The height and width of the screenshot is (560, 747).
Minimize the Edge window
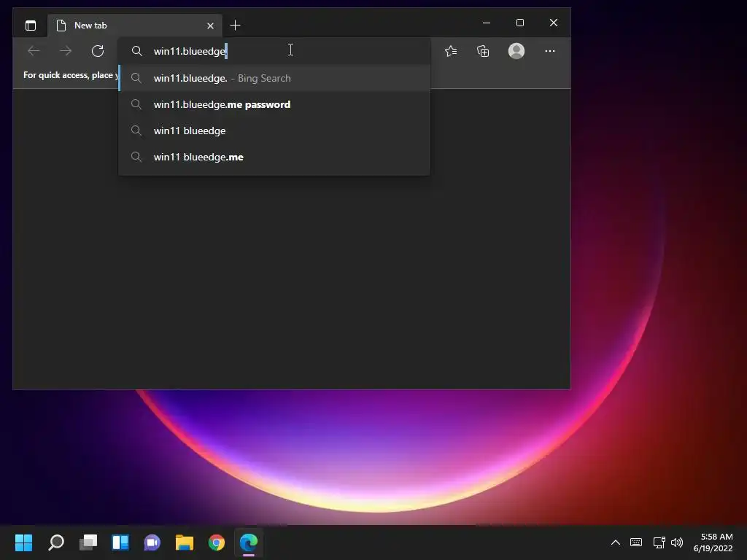pyautogui.click(x=487, y=23)
